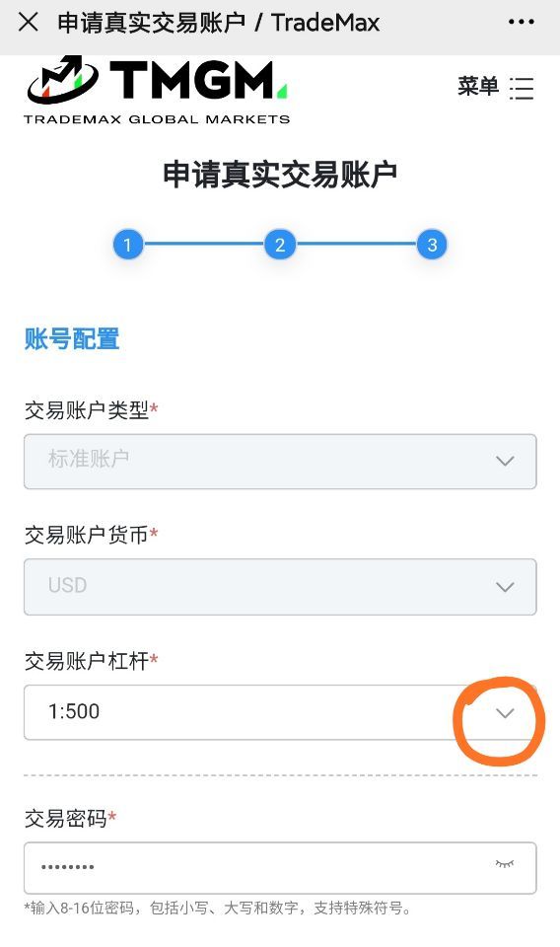The height and width of the screenshot is (947, 560).
Task: Click the 菜单 menu label
Action: (478, 87)
